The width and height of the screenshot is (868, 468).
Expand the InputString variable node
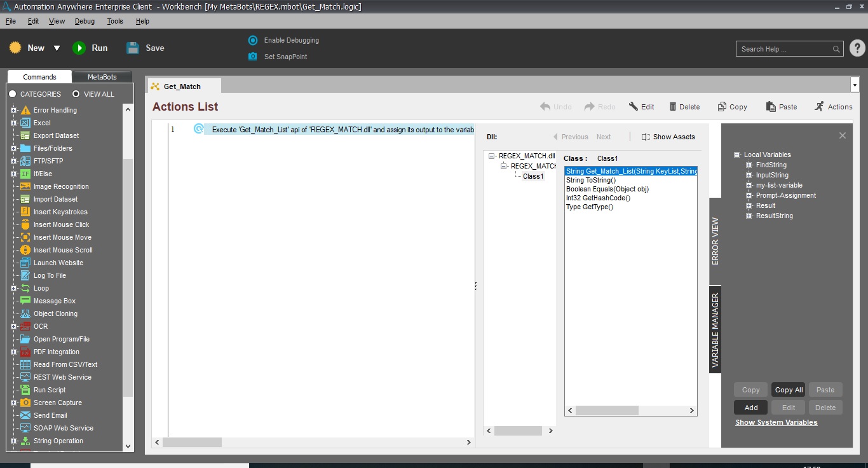[749, 175]
